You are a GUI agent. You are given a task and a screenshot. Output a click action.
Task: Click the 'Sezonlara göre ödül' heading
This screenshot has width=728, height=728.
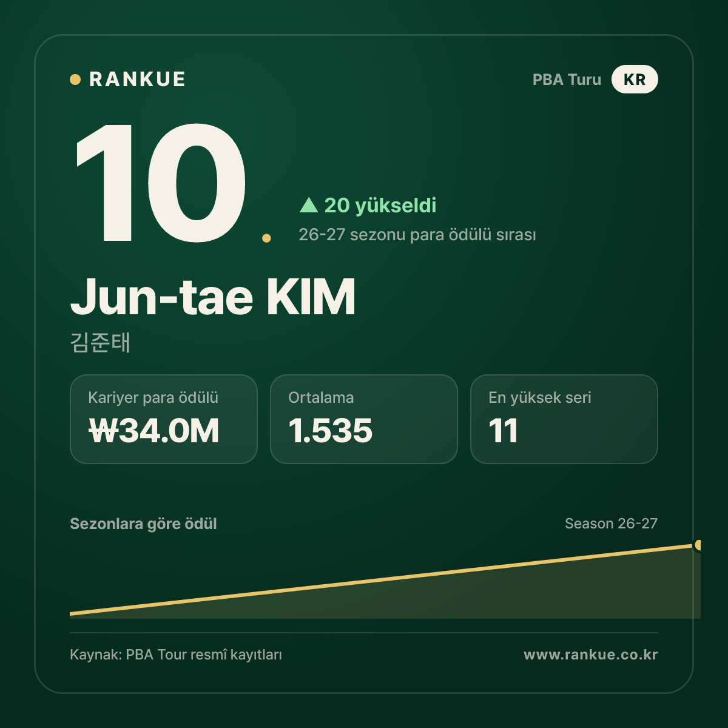click(x=143, y=524)
